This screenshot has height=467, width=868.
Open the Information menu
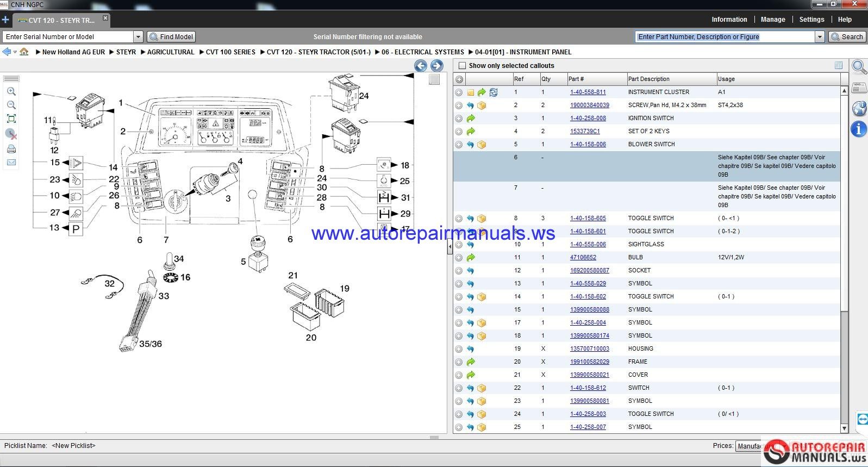(x=729, y=20)
